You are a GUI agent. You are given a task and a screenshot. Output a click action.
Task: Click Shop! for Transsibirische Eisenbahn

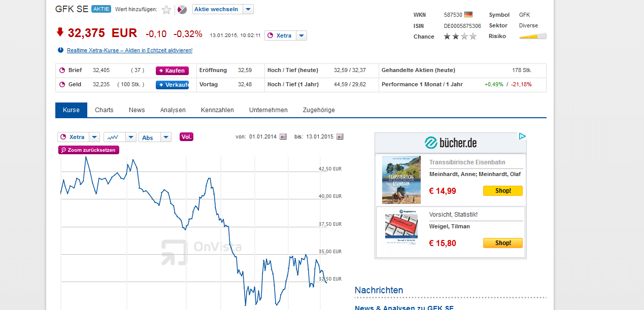tap(502, 191)
